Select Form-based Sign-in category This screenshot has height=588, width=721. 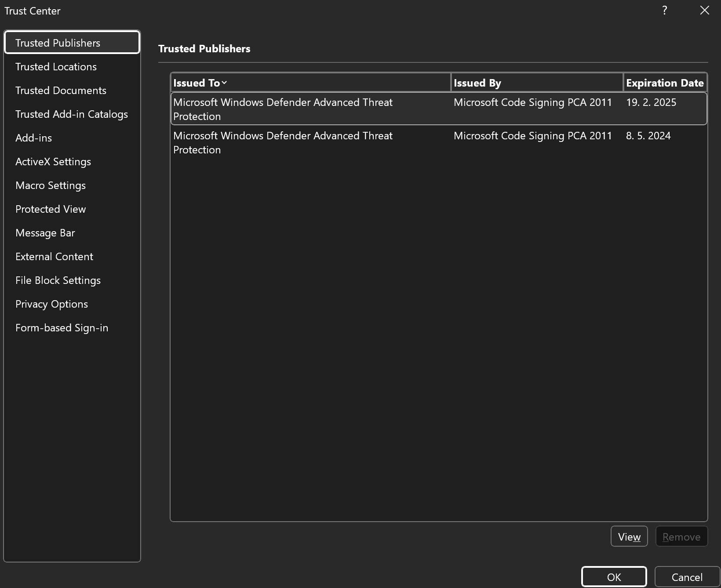[x=72, y=327]
